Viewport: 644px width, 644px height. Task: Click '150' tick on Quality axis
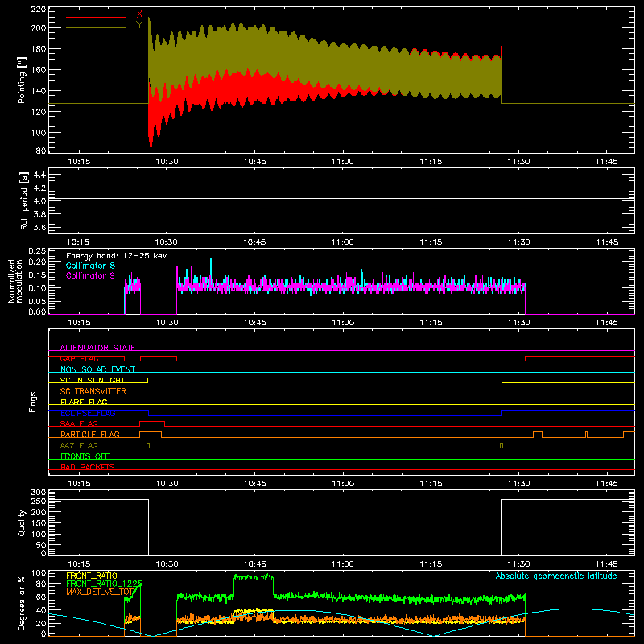pyautogui.click(x=38, y=523)
